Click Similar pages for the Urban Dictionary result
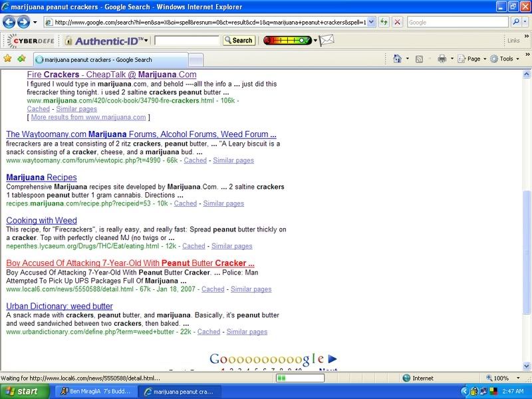This screenshot has height=399, width=532. click(x=247, y=332)
